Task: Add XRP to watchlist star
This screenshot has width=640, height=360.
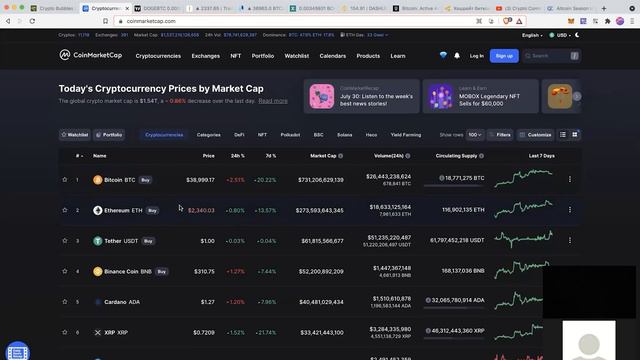Action: click(64, 332)
